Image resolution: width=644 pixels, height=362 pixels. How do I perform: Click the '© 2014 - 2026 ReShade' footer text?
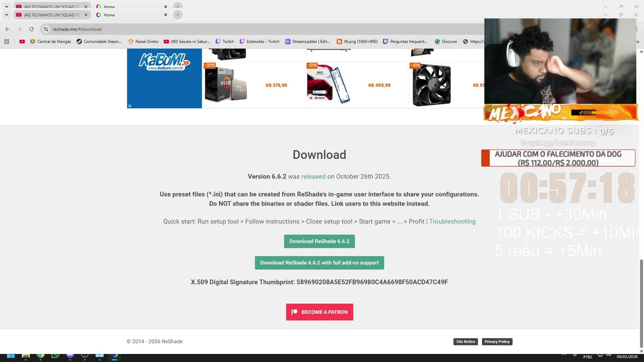click(154, 341)
